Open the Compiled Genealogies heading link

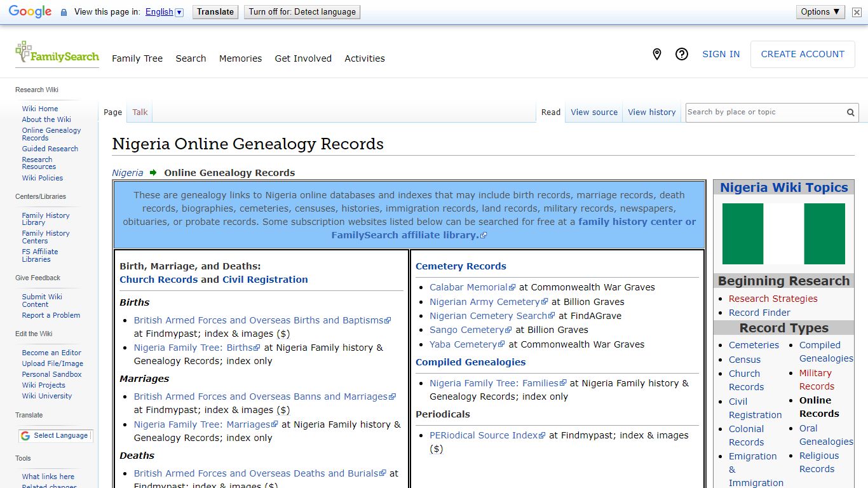click(470, 362)
